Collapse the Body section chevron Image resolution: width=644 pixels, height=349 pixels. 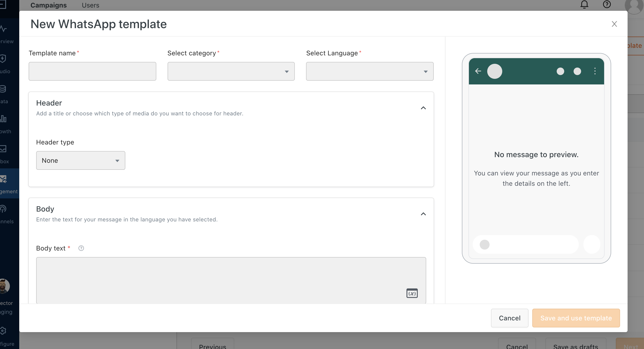[x=423, y=214]
